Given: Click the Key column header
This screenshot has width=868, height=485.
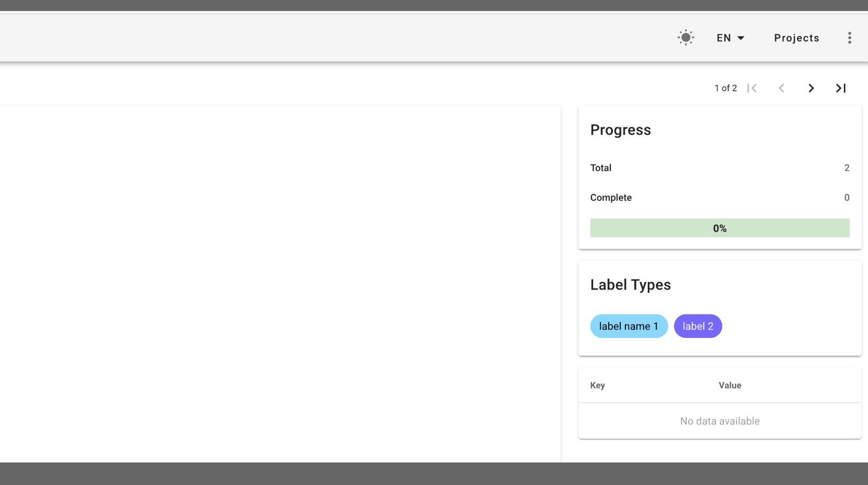Looking at the screenshot, I should click(x=597, y=385).
